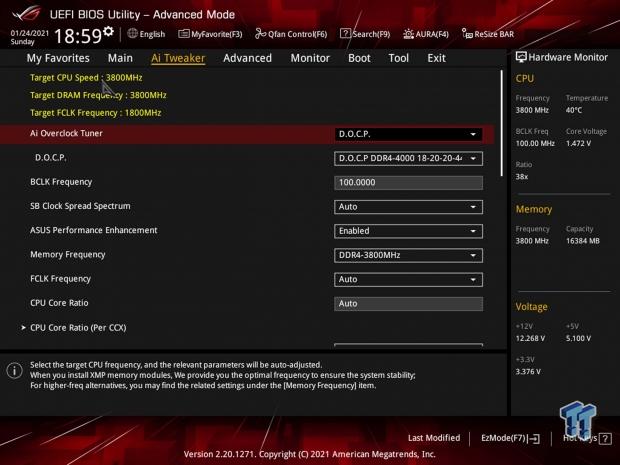Click the time settings gear icon
The width and height of the screenshot is (620, 465).
click(108, 31)
